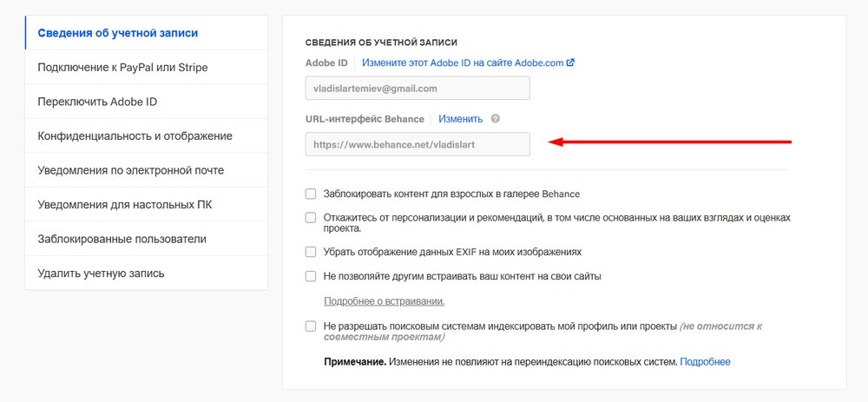The width and height of the screenshot is (868, 402).
Task: Open Уведомления по электронной почте
Action: [x=147, y=170]
